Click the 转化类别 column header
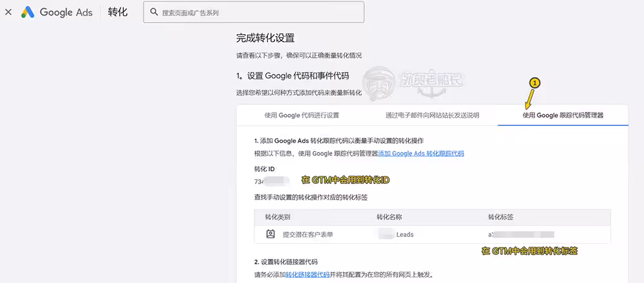This screenshot has width=644, height=283. click(278, 217)
